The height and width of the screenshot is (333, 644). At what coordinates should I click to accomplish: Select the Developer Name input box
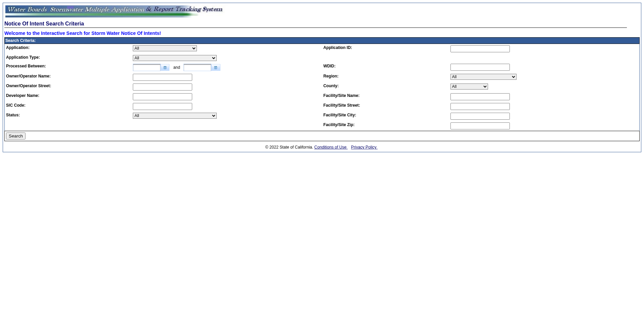coord(162,97)
